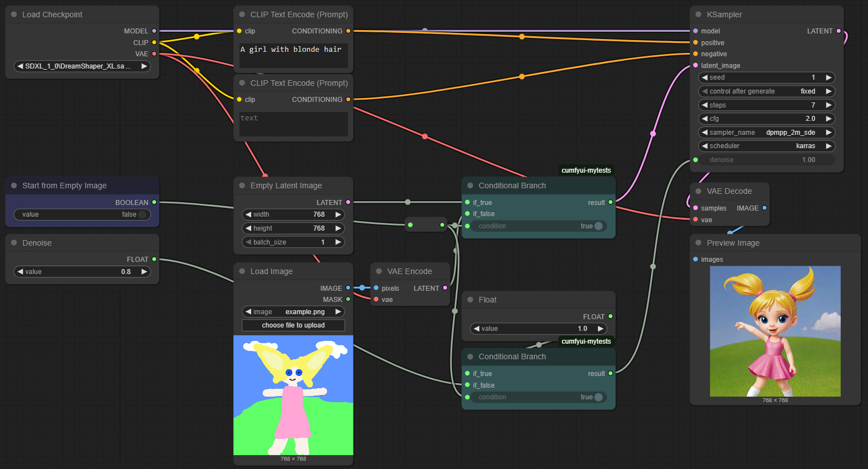Image resolution: width=868 pixels, height=469 pixels.
Task: Collapse the Load Checkpoint node via its title dot
Action: 14,14
